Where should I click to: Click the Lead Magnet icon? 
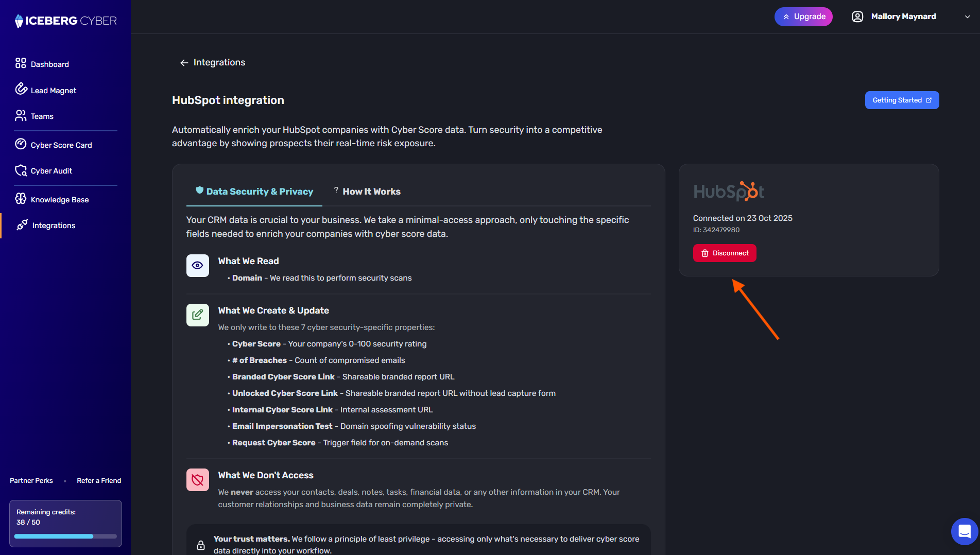tap(21, 89)
